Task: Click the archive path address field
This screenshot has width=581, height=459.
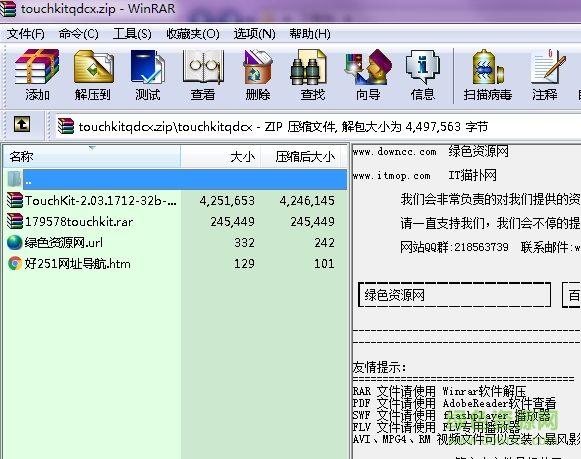Action: pos(318,126)
